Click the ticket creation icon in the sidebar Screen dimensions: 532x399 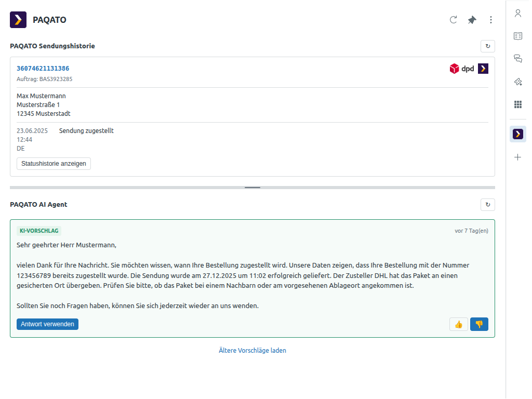click(x=517, y=82)
